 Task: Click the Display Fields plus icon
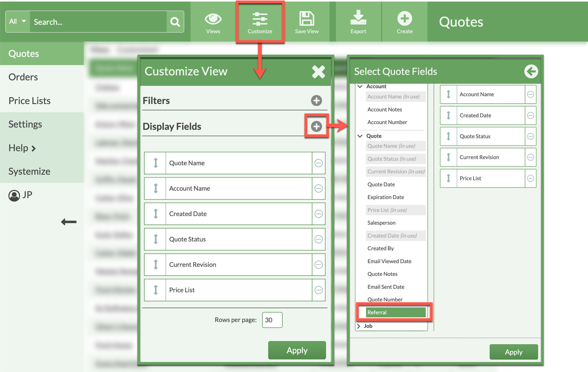pyautogui.click(x=316, y=126)
